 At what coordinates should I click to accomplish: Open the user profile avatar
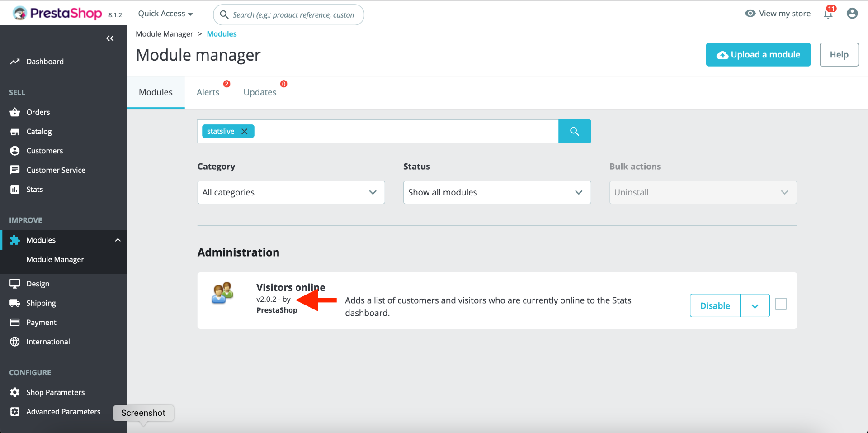852,14
